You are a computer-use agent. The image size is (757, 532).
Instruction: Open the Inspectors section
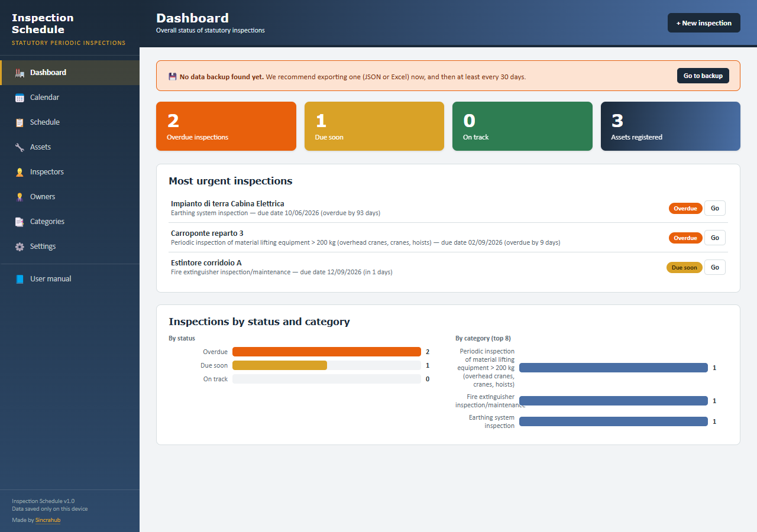(x=70, y=172)
